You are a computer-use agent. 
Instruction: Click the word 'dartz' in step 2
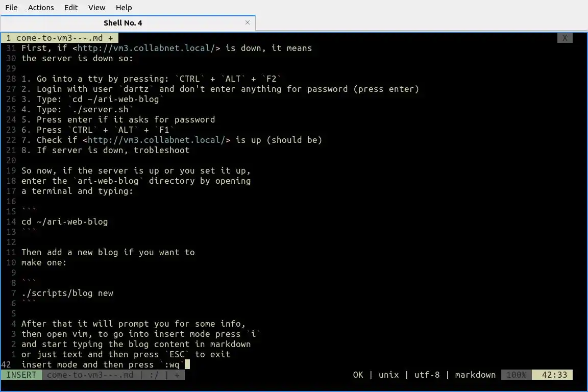point(136,89)
